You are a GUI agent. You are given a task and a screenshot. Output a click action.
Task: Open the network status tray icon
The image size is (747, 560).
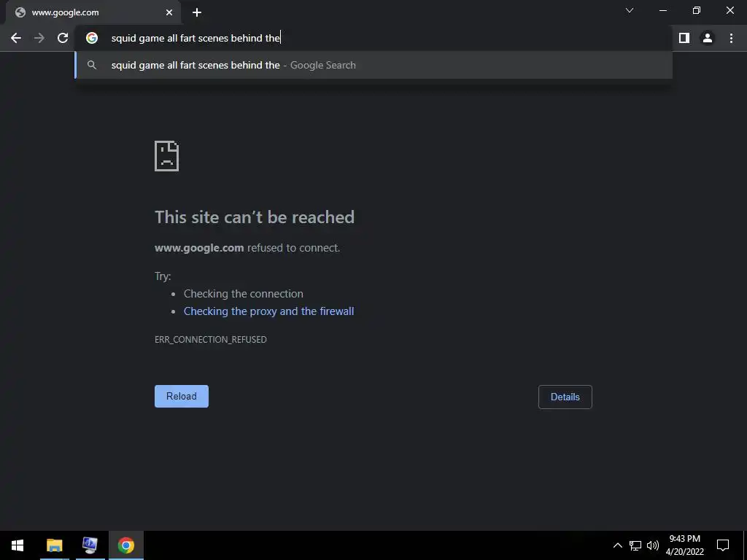click(x=635, y=545)
